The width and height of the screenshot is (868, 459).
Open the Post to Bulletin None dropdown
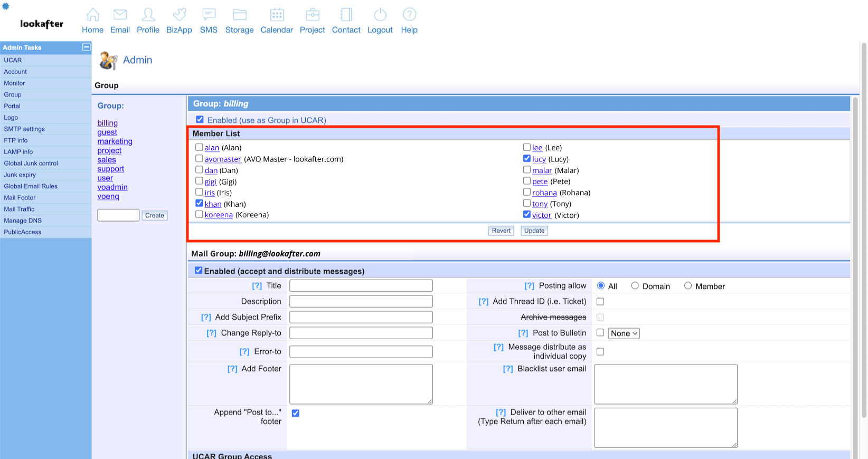[x=624, y=333]
